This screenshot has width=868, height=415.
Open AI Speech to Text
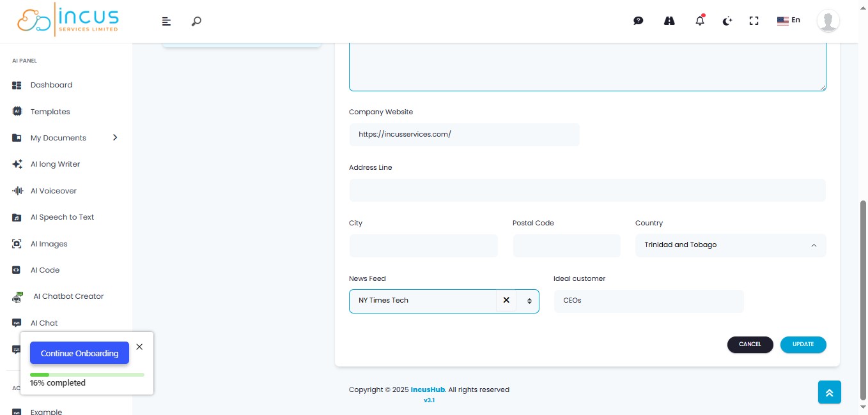pos(62,217)
